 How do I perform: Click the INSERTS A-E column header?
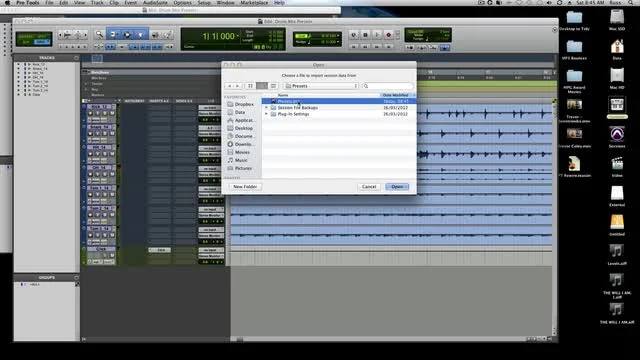click(159, 101)
